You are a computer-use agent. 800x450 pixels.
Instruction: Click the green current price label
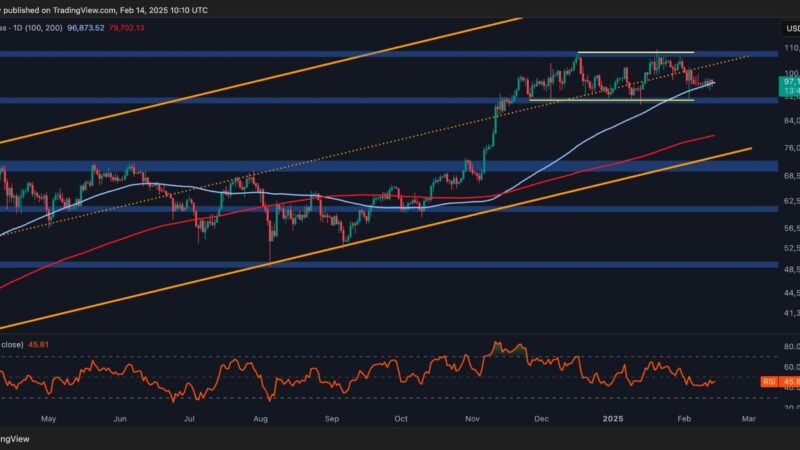(x=790, y=86)
